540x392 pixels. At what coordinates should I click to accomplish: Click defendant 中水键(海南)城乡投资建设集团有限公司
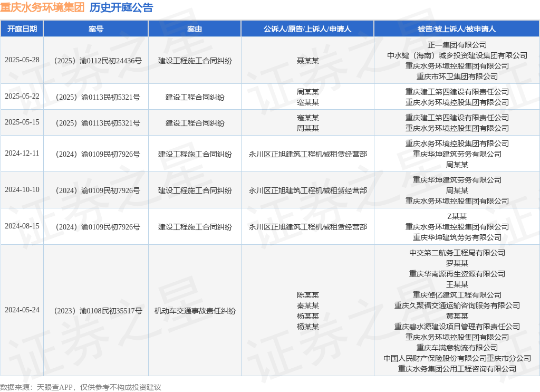[x=457, y=55]
